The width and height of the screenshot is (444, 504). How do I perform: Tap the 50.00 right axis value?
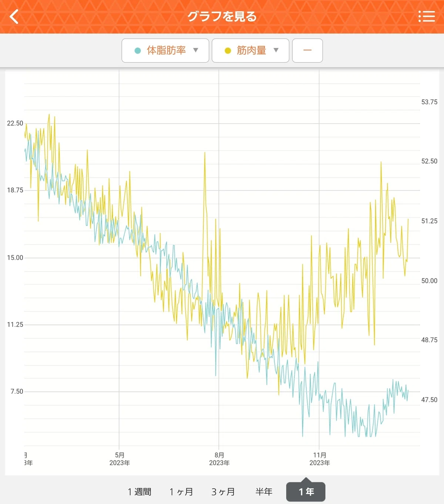429,281
